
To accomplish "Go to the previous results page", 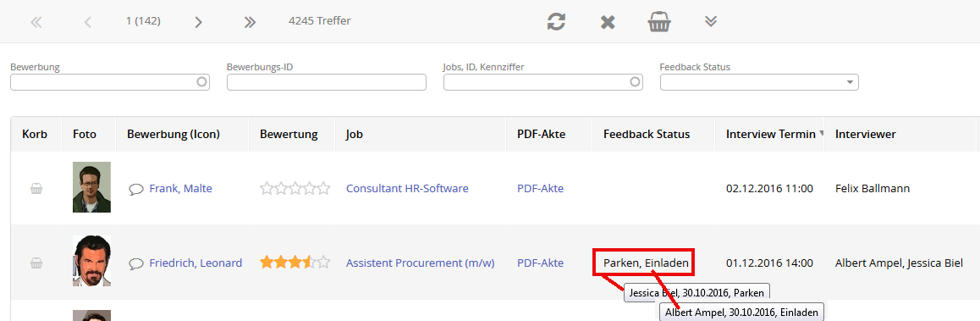I will tap(87, 22).
